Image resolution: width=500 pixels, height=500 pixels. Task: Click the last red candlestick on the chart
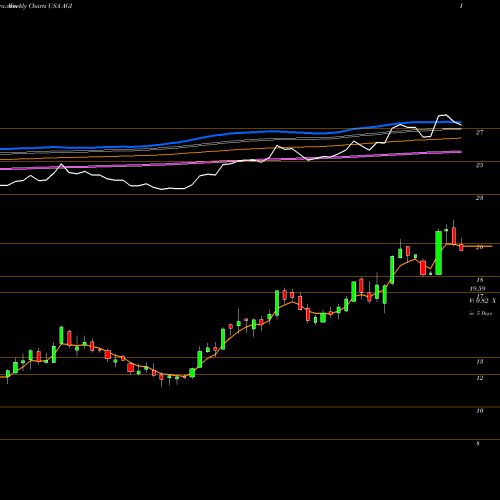(461, 247)
